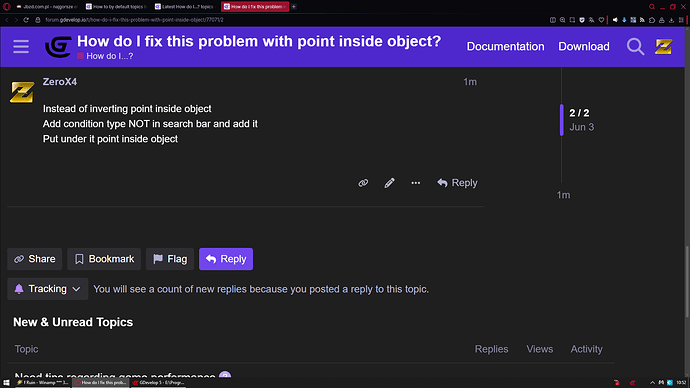690x388 pixels.
Task: Click the purple Reply topic button
Action: [x=226, y=259]
